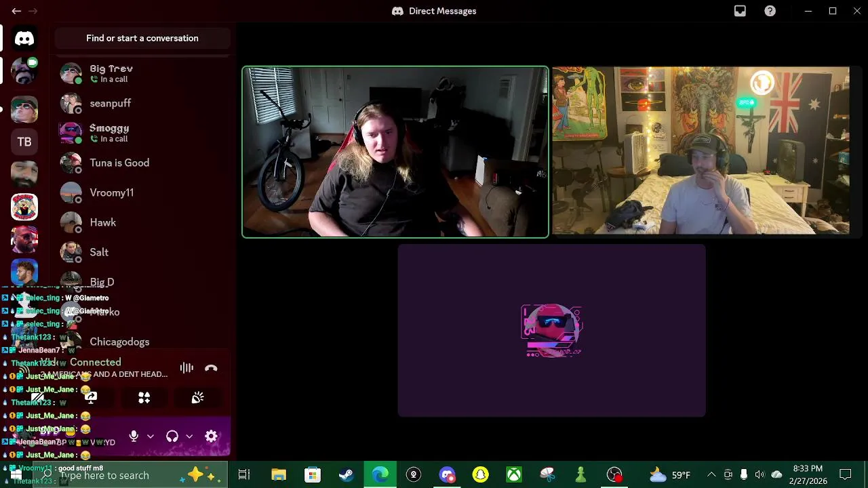Viewport: 868px width, 488px height.
Task: Open the TB server
Action: click(24, 142)
